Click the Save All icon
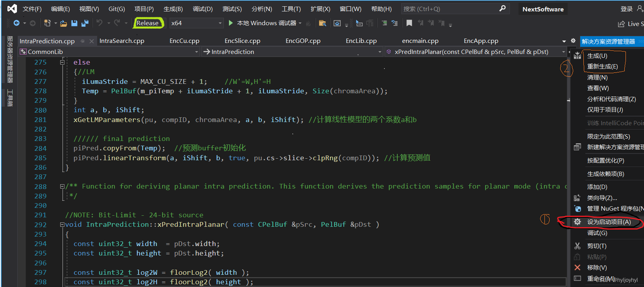The height and width of the screenshot is (287, 644). click(x=85, y=23)
